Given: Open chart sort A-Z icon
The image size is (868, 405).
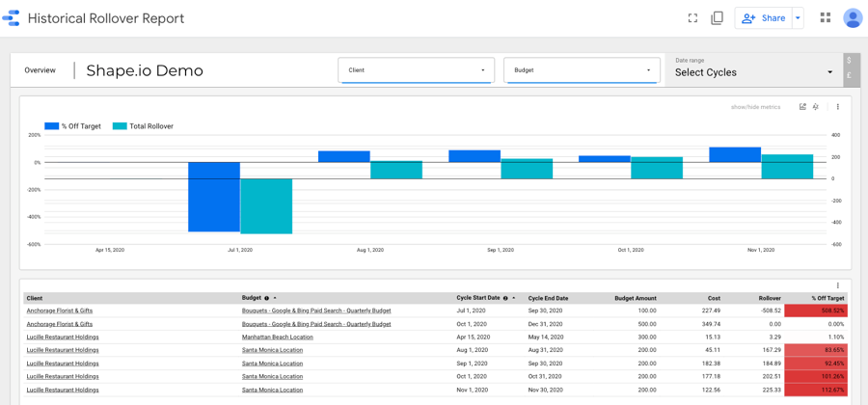Looking at the screenshot, I should click(815, 107).
